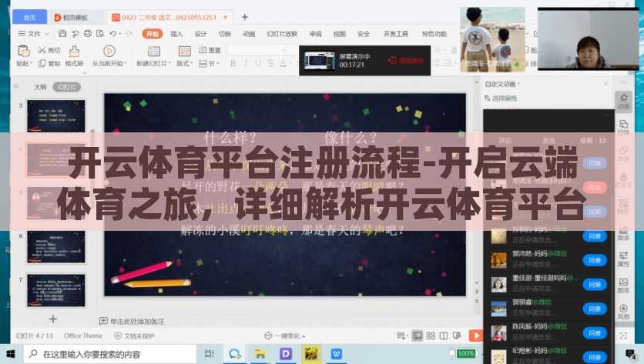Click the 选择窗格 selection pane icon
Screen dimensions: 644x364
tap(488, 98)
